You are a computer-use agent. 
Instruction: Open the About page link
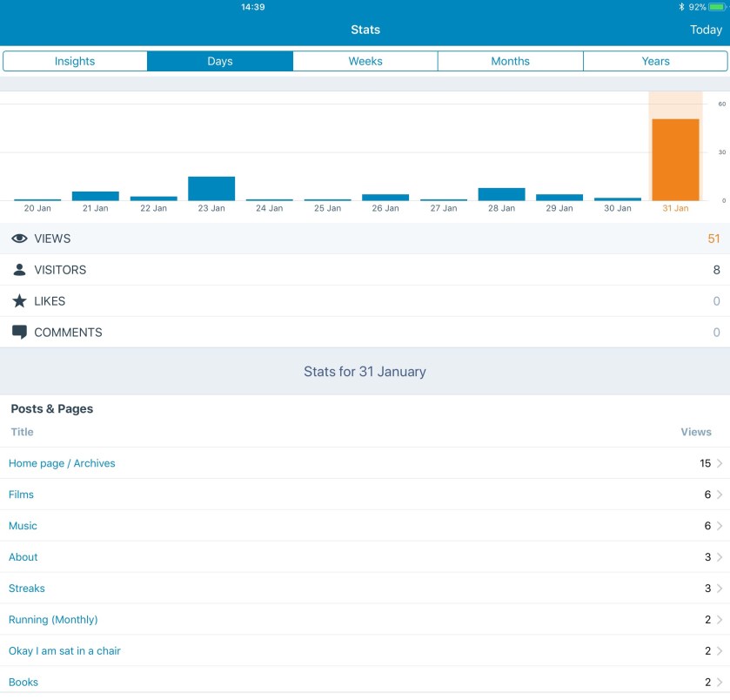coord(23,557)
